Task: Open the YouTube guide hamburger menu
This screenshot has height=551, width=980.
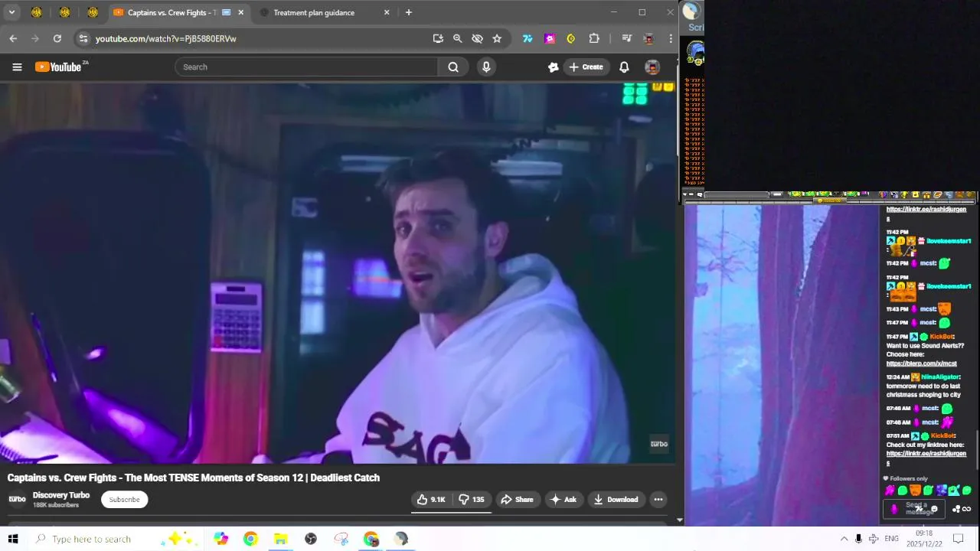Action: [x=17, y=67]
